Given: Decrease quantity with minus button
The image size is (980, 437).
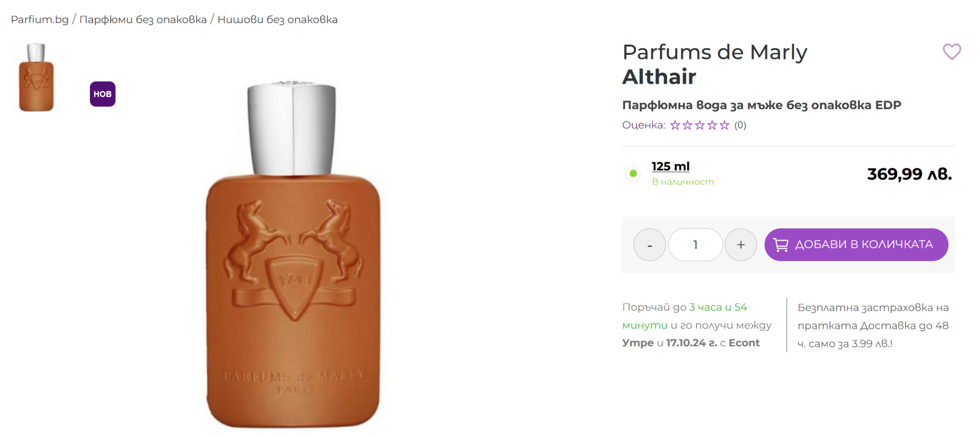Looking at the screenshot, I should pos(649,245).
